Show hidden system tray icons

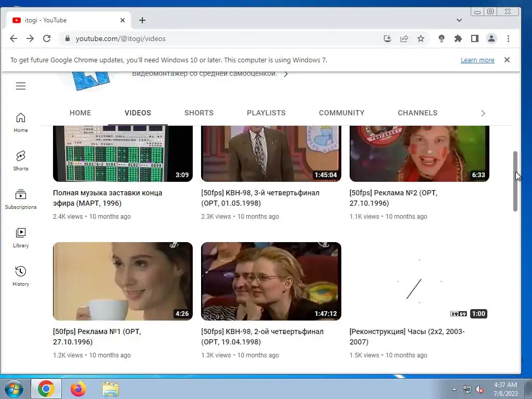(454, 389)
